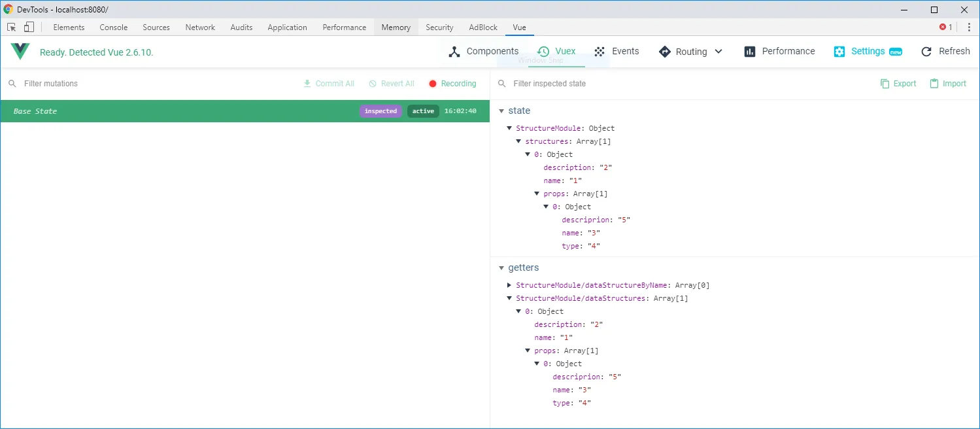
Task: Click Ready. Detected Vue 2.6.10. status text
Action: pyautogui.click(x=97, y=52)
